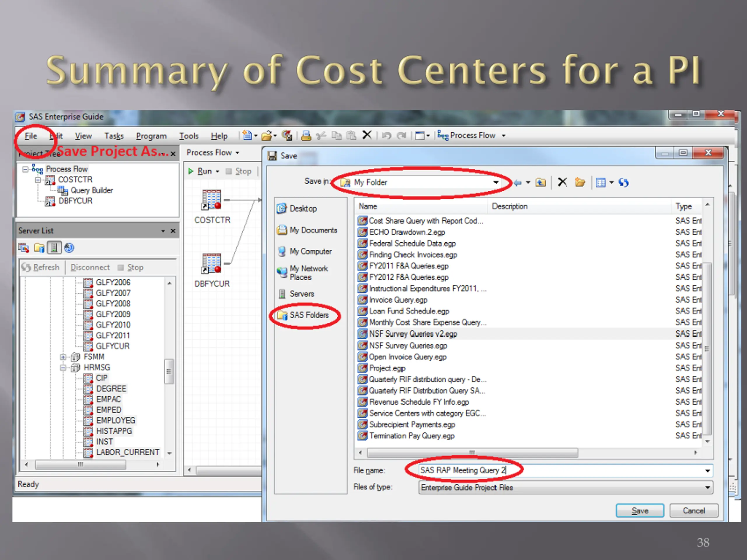747x560 pixels.
Task: Collapse the HRMSG library node
Action: click(x=63, y=367)
